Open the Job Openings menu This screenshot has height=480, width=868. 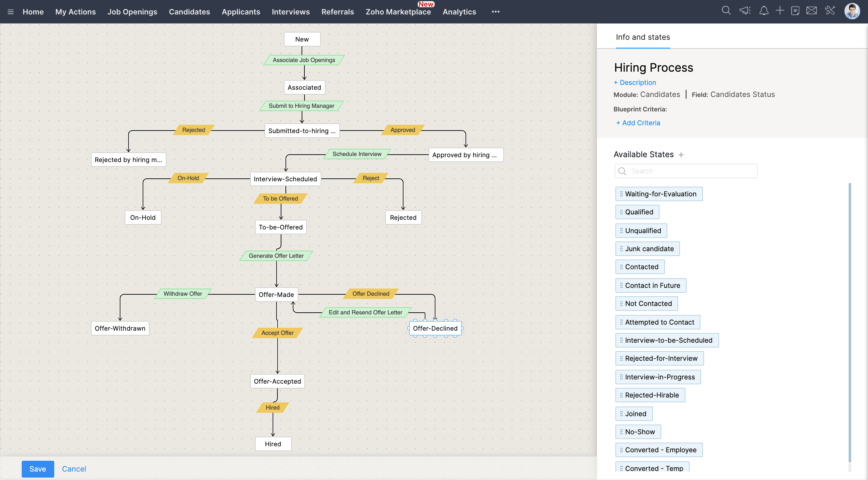pyautogui.click(x=132, y=12)
